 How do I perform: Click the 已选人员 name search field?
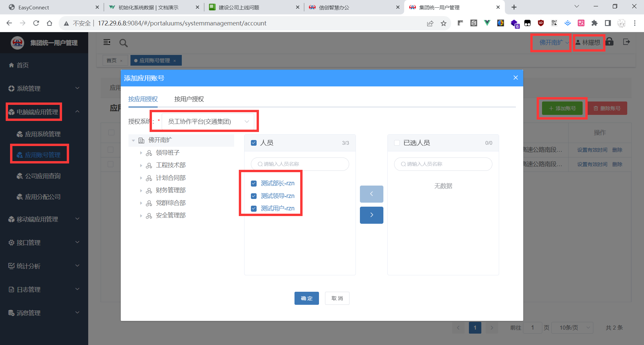tap(443, 164)
